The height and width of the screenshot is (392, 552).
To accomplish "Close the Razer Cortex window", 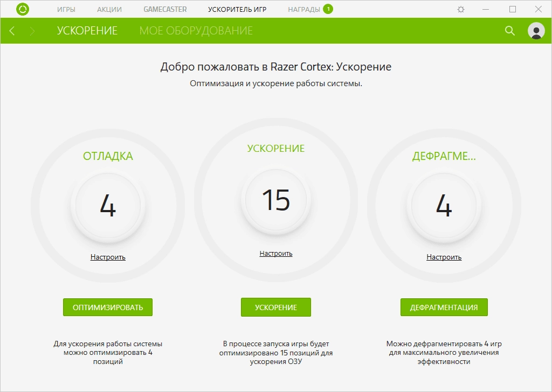I will [x=539, y=10].
